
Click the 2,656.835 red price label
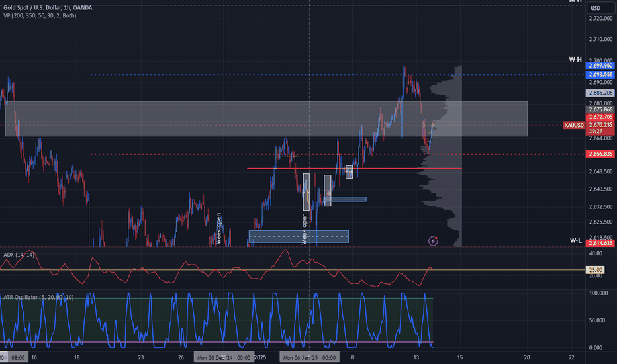tap(600, 154)
